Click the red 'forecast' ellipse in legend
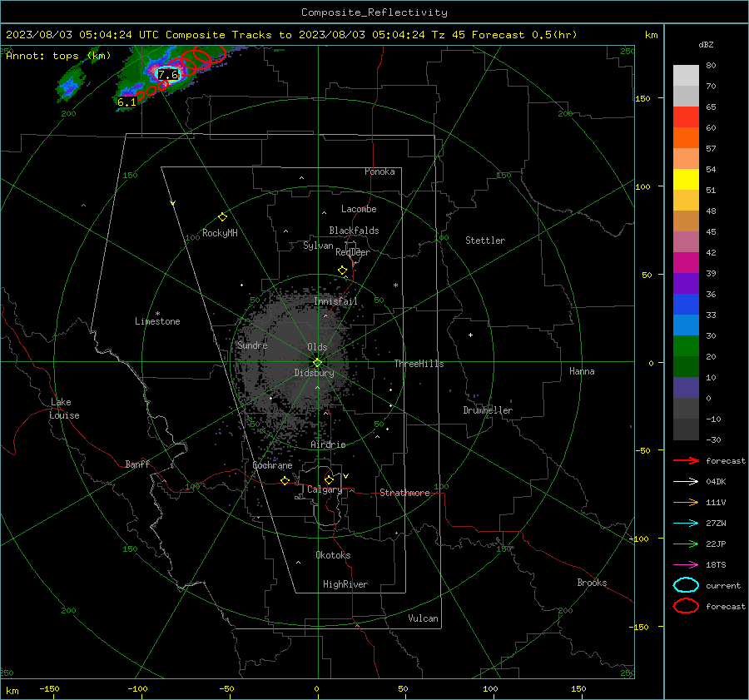749x700 pixels. click(686, 606)
